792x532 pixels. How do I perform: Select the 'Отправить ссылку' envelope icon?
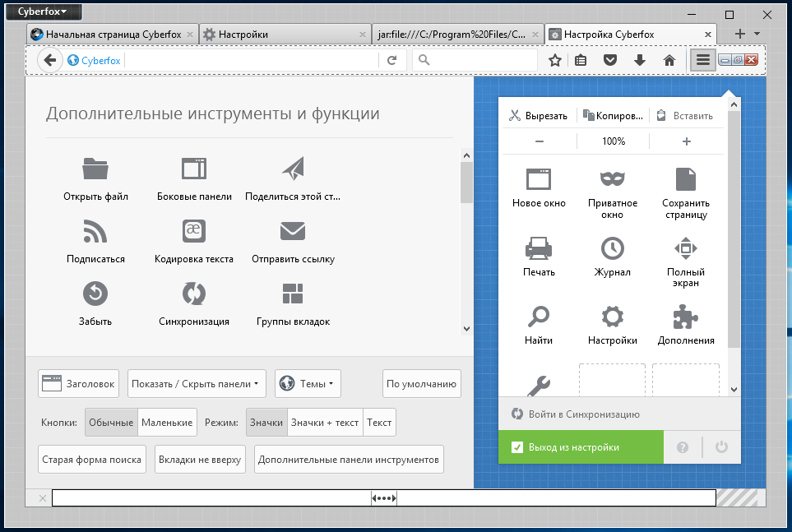293,231
